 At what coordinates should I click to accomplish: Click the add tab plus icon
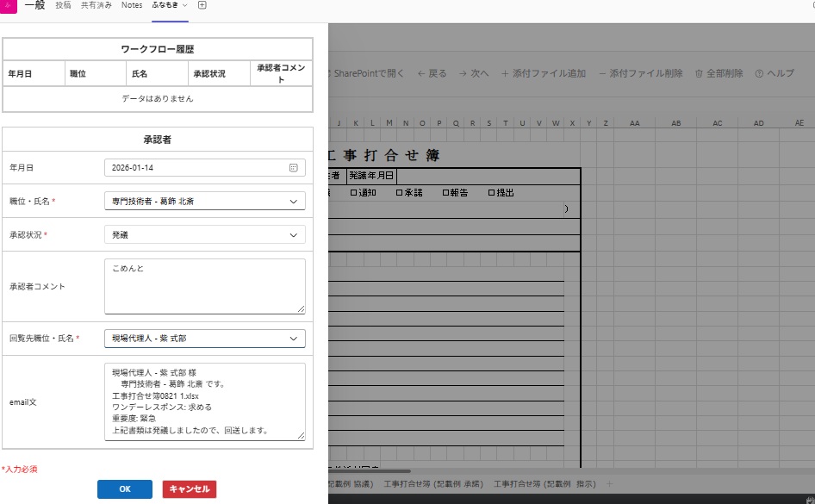pos(202,5)
